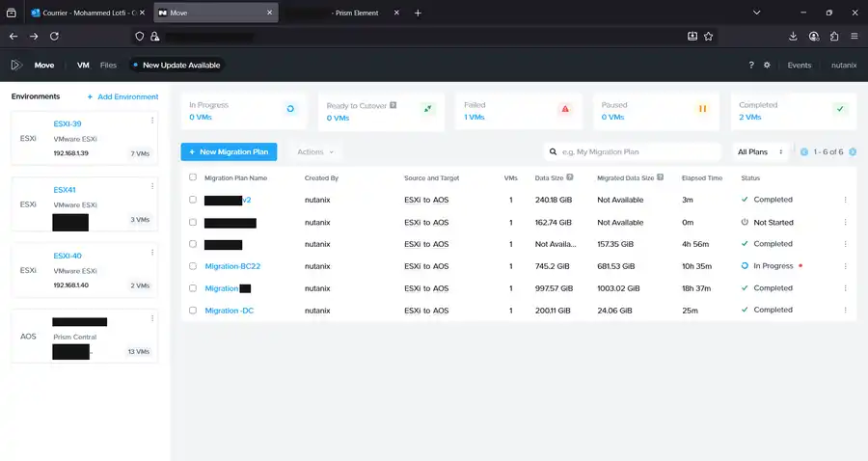Open the Migration-DC plan link

point(230,311)
